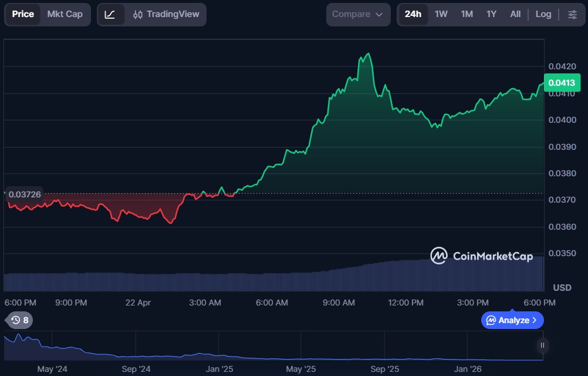Click the green 0.0413 current price tag
The height and width of the screenshot is (376, 588).
point(561,83)
